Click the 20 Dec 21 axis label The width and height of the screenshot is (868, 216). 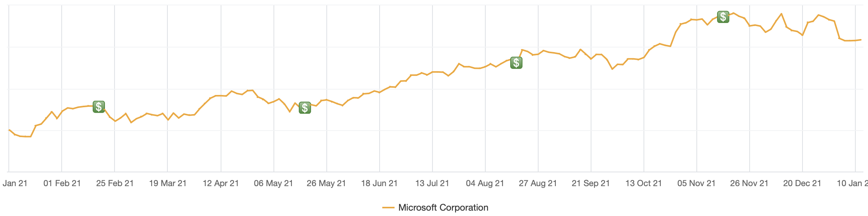click(x=802, y=183)
